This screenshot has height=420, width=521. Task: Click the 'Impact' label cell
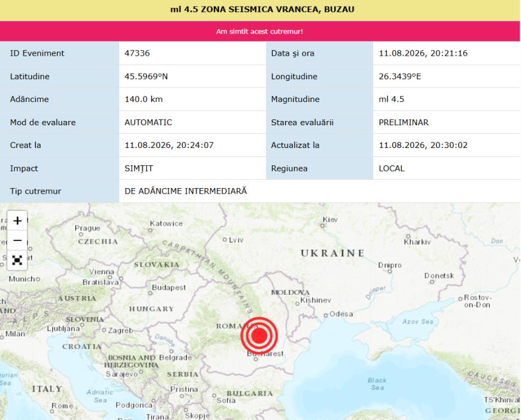click(59, 168)
